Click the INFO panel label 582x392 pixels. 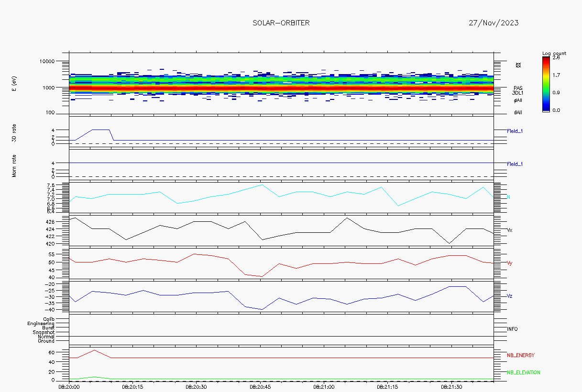tap(512, 329)
